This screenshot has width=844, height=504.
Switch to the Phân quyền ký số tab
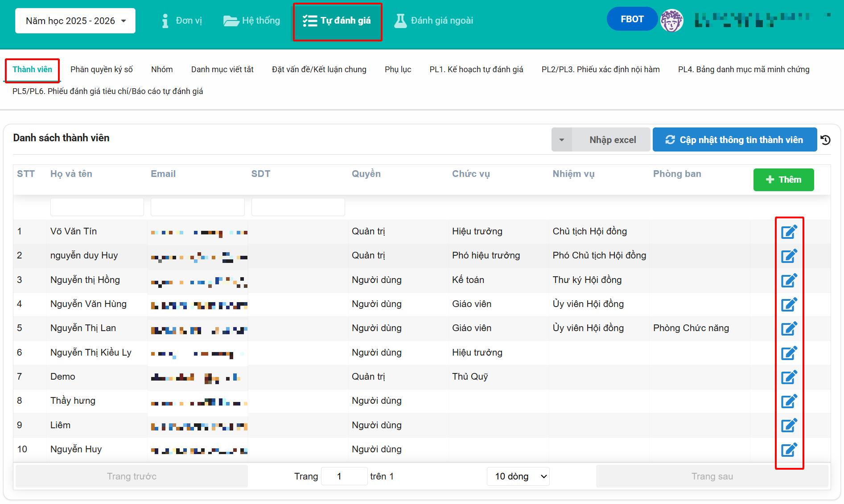click(102, 70)
